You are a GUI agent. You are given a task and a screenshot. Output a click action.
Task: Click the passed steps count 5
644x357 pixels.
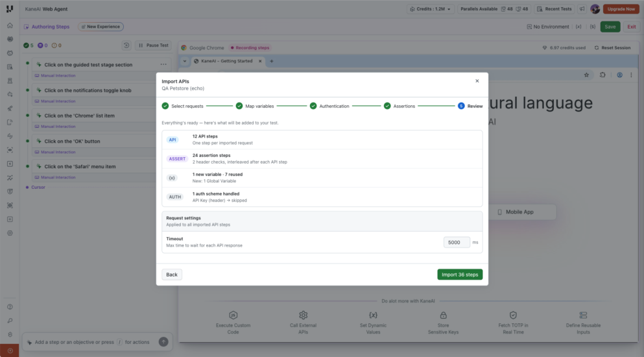tap(29, 45)
